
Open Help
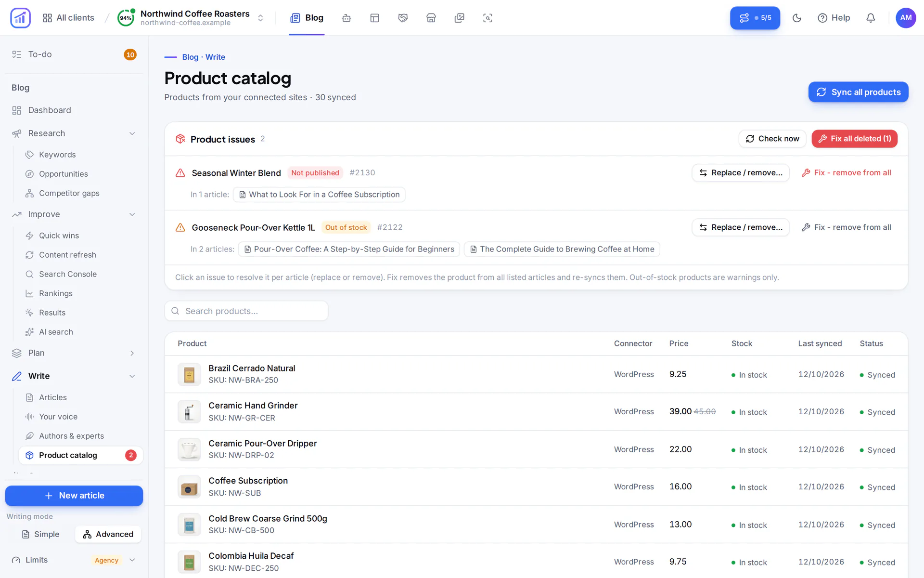[834, 18]
